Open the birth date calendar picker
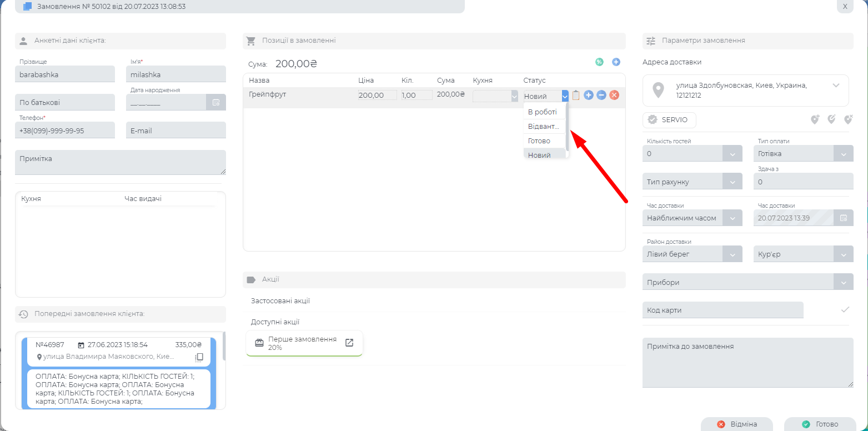Image resolution: width=868 pixels, height=431 pixels. pyautogui.click(x=216, y=103)
